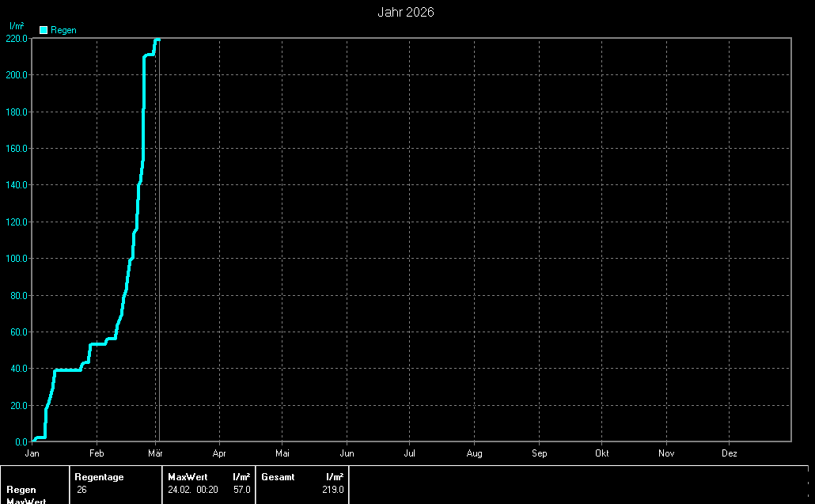
Task: Click the l/m² unit label above the y-axis
Action: pos(16,26)
